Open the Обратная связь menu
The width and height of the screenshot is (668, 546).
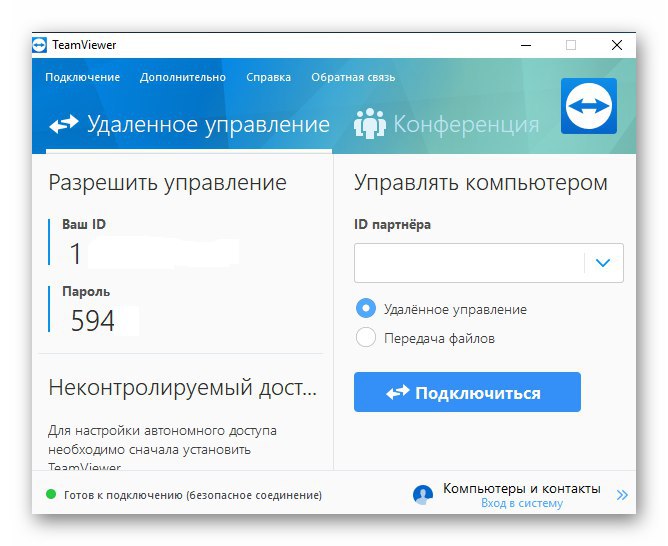click(x=353, y=77)
